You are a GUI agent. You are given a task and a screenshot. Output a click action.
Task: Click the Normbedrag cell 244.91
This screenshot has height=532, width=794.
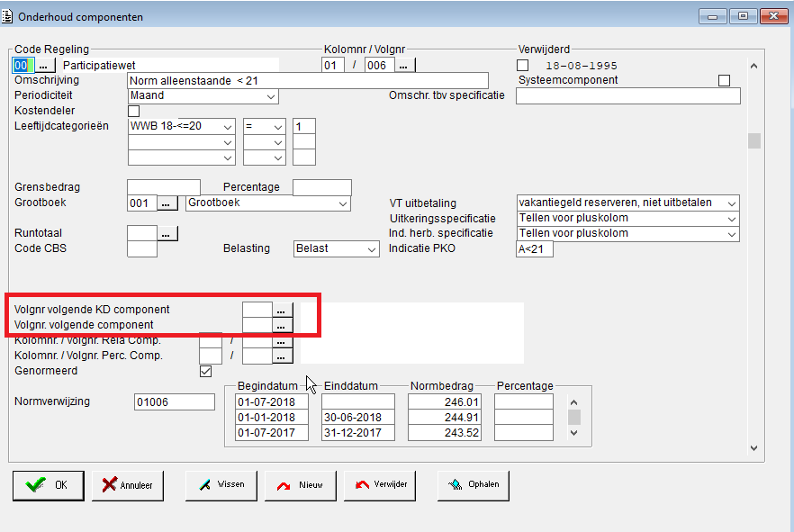(x=445, y=418)
